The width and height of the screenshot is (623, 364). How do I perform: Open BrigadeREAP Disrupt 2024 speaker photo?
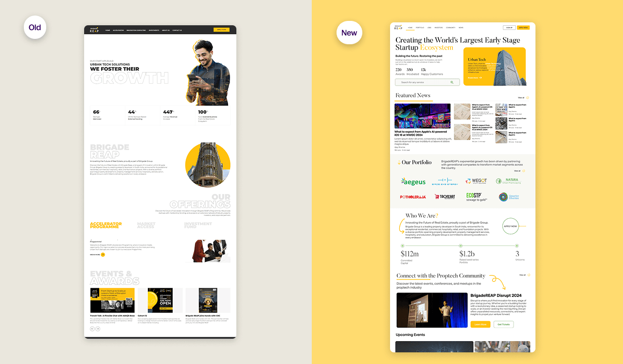432,310
